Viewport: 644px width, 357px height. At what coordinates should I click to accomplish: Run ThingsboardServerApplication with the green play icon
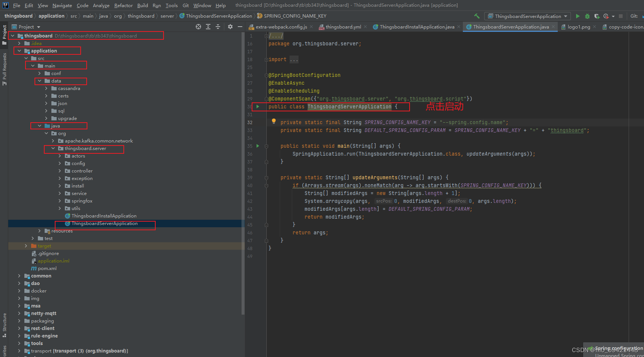click(x=578, y=16)
